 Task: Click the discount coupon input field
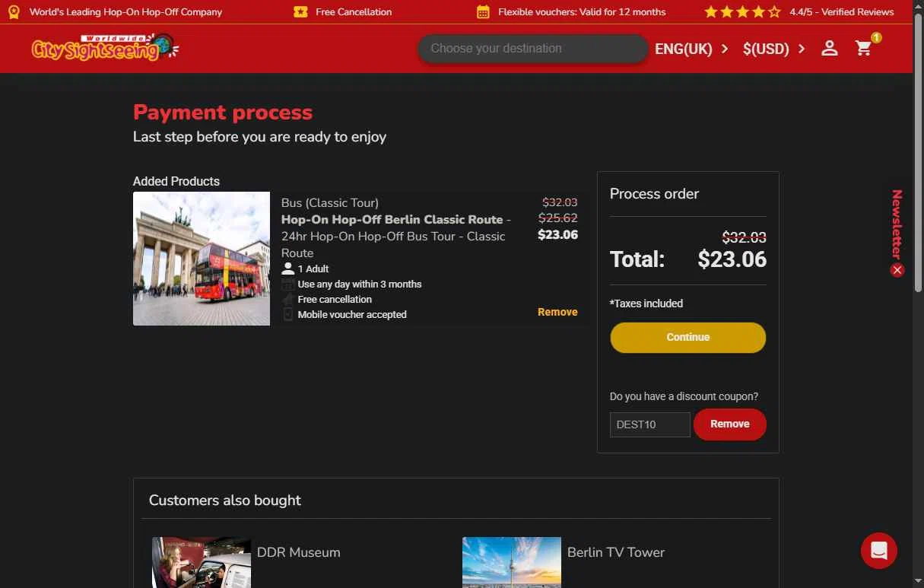pos(650,424)
